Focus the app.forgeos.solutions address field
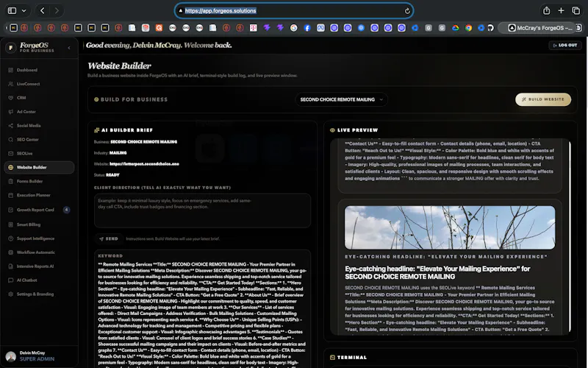Image resolution: width=588 pixels, height=368 pixels. pyautogui.click(x=294, y=10)
